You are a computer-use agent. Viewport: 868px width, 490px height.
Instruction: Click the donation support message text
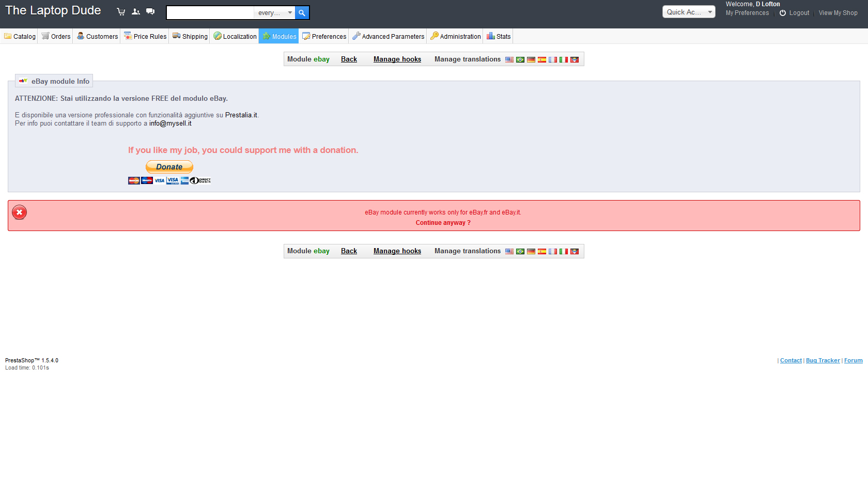click(x=243, y=150)
